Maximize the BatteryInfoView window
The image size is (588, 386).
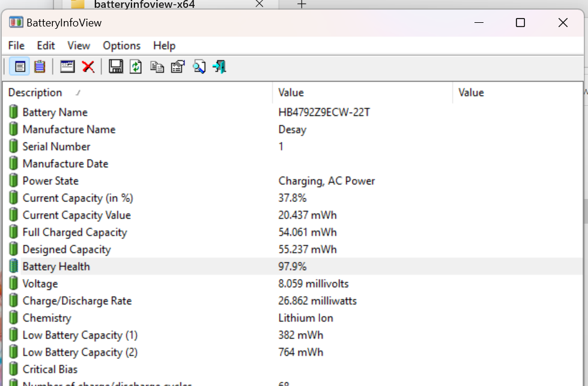[x=520, y=22]
